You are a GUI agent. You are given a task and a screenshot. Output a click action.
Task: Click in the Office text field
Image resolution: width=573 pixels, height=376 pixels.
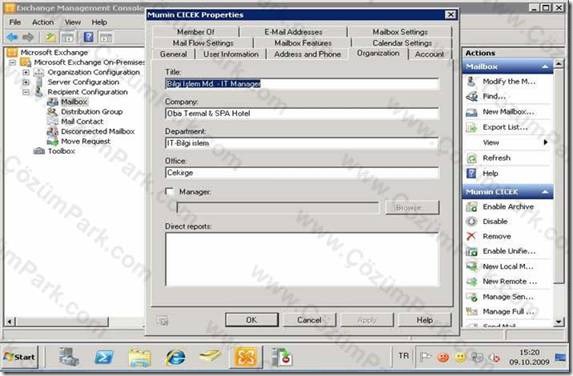click(x=302, y=172)
